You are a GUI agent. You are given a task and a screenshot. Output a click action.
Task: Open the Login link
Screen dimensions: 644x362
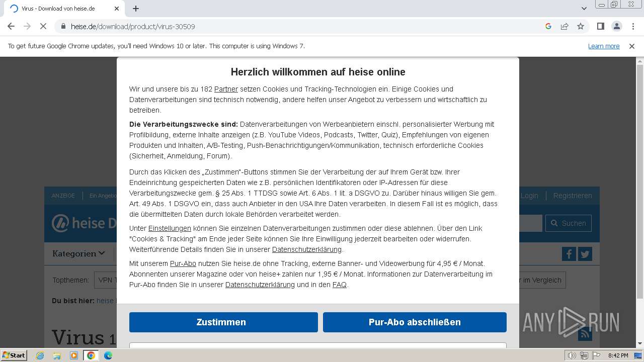click(529, 196)
